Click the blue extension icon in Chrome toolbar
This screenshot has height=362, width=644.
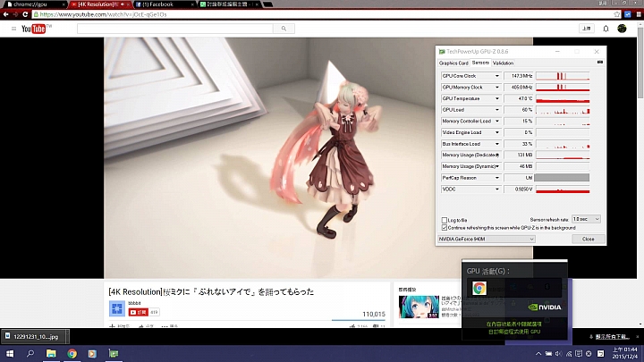[628, 14]
